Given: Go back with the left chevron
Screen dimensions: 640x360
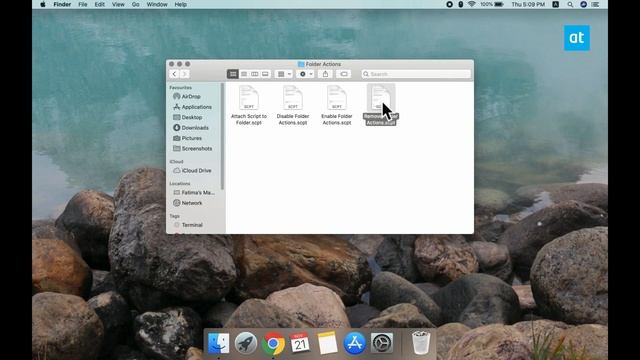Looking at the screenshot, I should point(174,74).
